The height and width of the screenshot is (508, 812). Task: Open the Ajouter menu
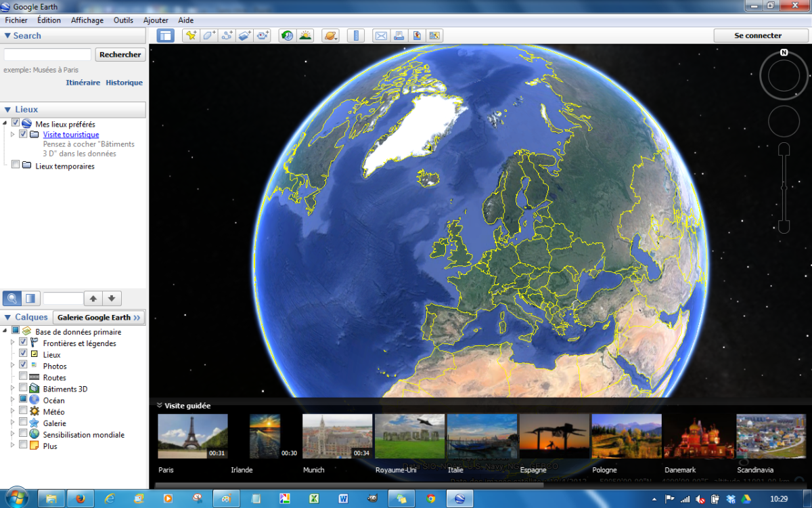coord(156,20)
